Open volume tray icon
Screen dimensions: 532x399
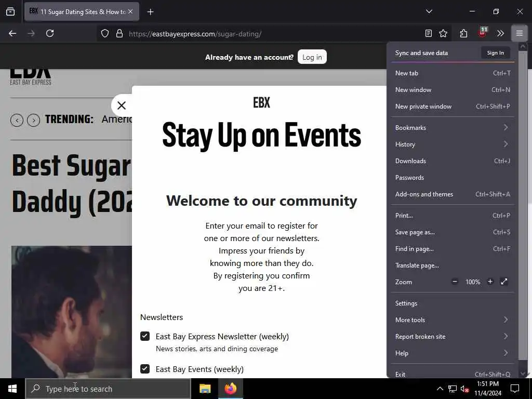464,389
